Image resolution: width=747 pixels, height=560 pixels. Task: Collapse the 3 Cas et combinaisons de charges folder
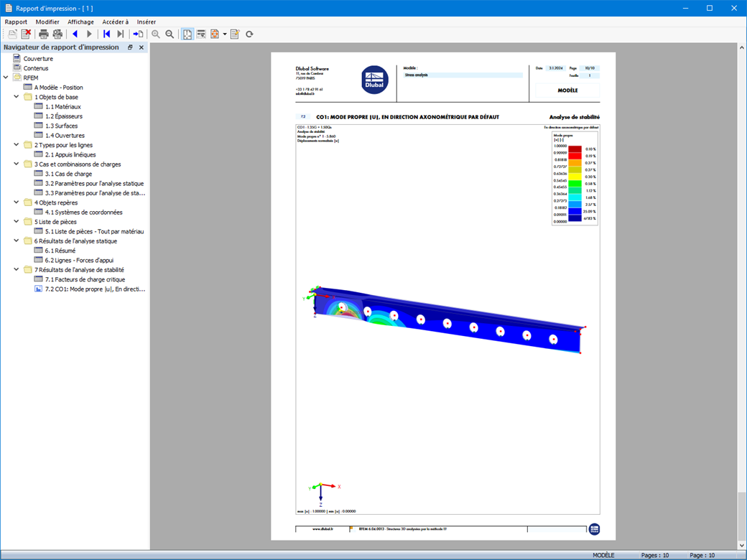click(x=17, y=164)
